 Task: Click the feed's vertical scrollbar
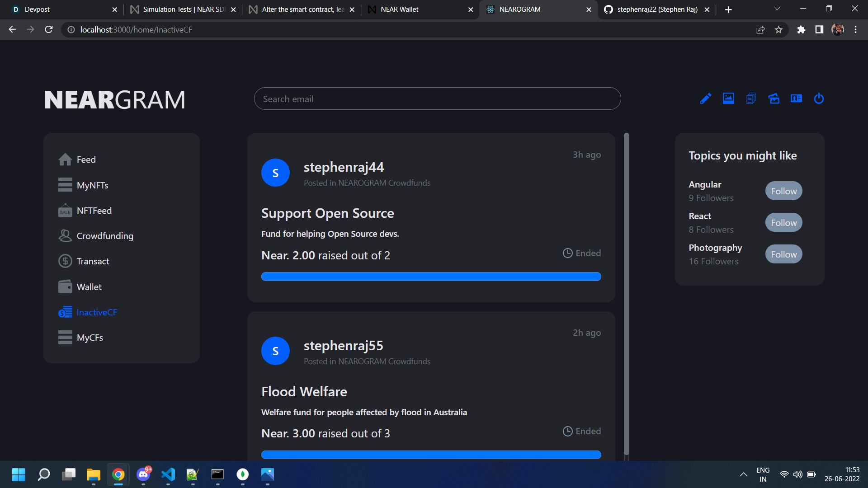626,294
